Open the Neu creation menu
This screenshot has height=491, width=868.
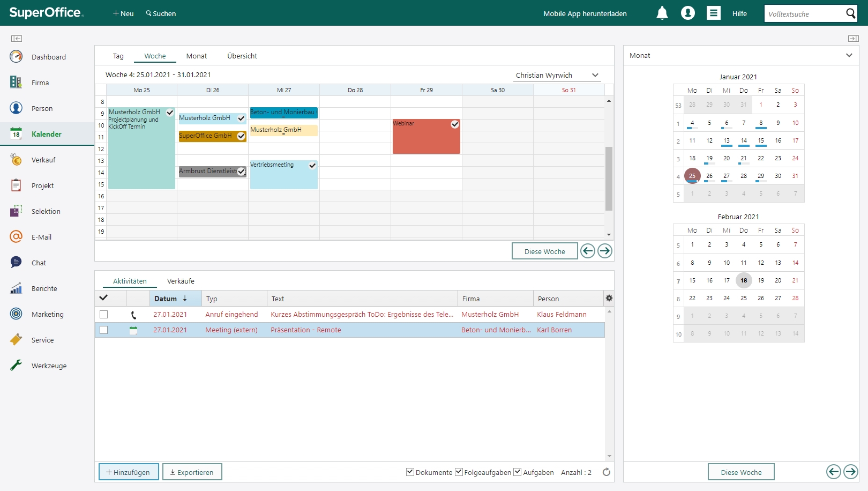click(x=123, y=13)
